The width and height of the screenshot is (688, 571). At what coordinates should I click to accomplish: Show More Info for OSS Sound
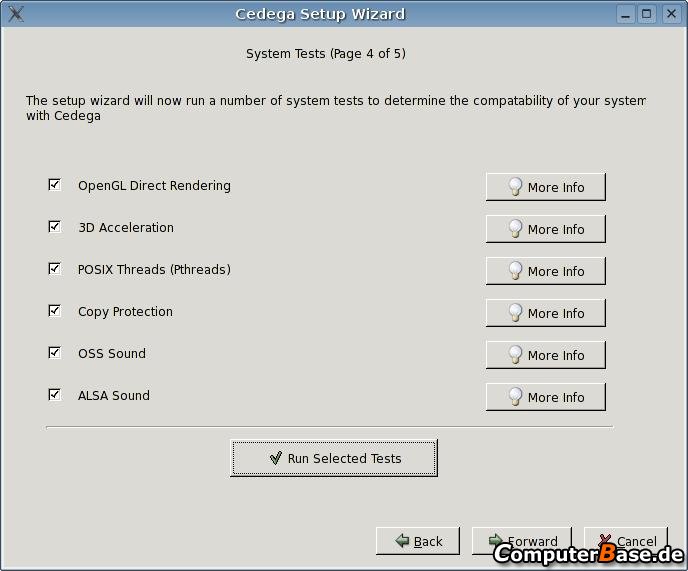click(545, 355)
